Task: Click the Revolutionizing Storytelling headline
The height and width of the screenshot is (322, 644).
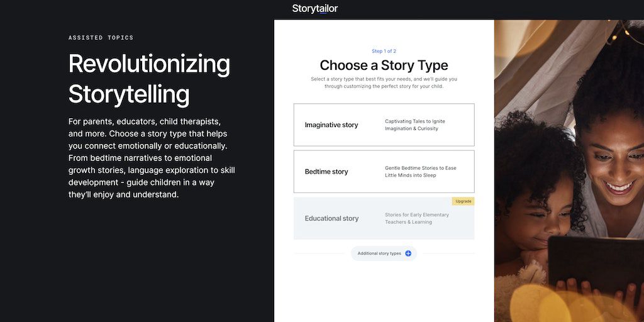Action: click(149, 79)
